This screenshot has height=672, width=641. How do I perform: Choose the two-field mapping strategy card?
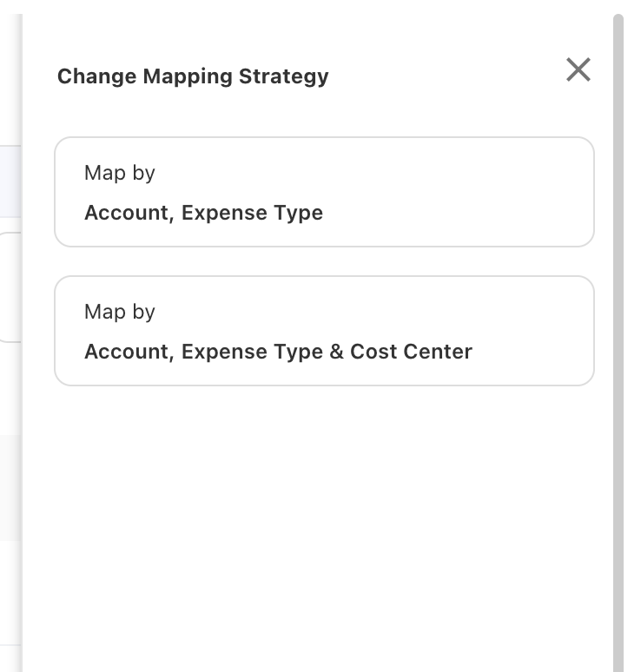point(324,192)
